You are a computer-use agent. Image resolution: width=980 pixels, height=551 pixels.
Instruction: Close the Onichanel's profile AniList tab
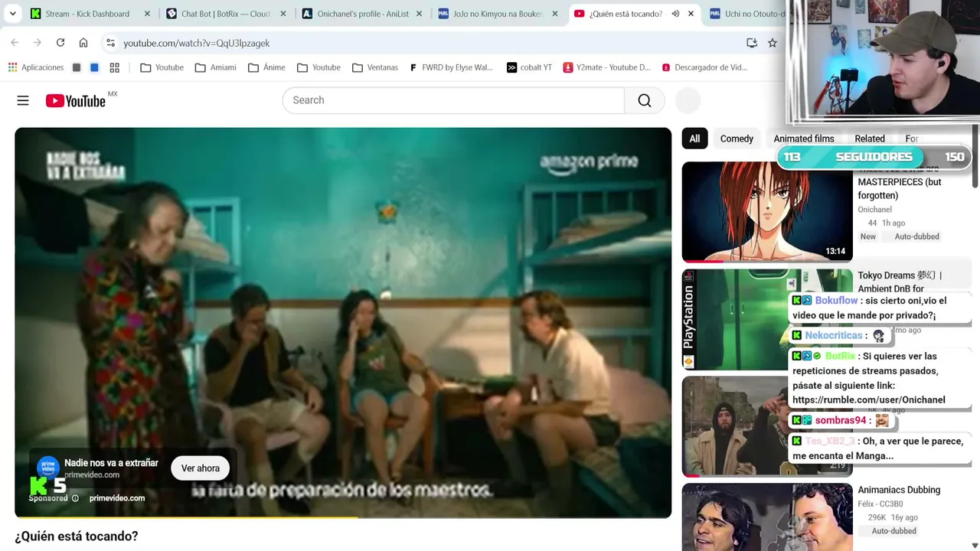[x=419, y=14]
